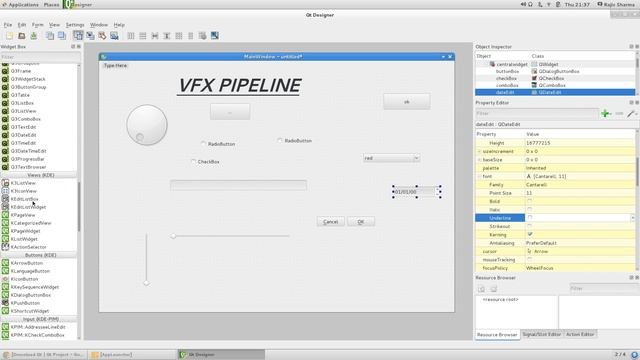Expand sizeIncrement property row
640x360 pixels.
click(x=479, y=151)
